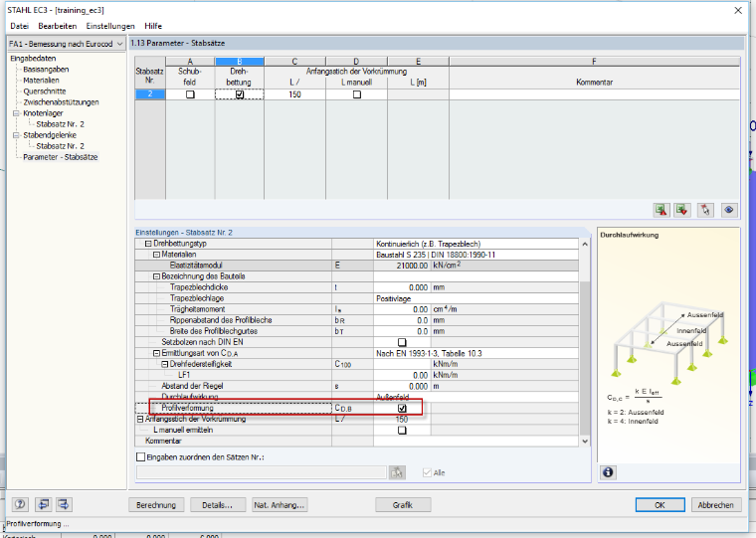Click the next table arrow icon
Viewport: 756px width, 538px height.
pos(64,505)
